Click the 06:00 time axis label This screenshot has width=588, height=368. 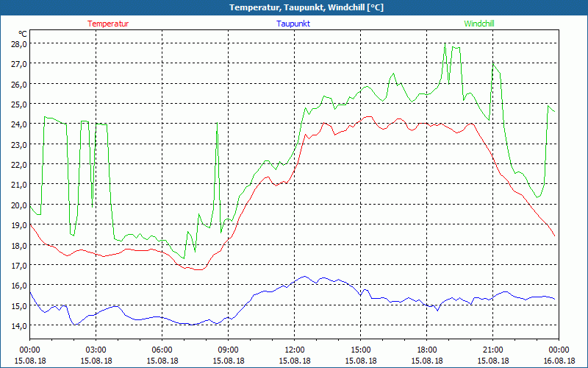tap(162, 350)
